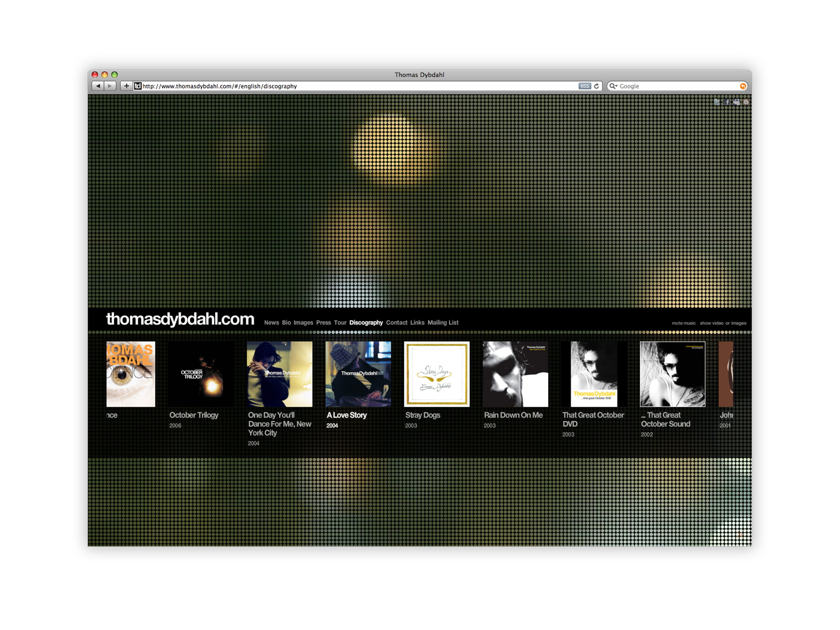Open One Day You'll Dance album cover
This screenshot has width=840, height=630.
tap(280, 374)
